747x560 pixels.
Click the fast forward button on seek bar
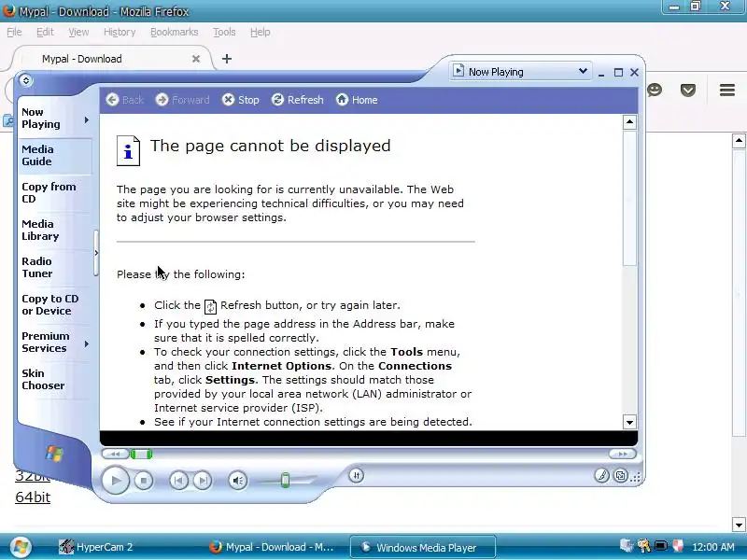(x=623, y=454)
